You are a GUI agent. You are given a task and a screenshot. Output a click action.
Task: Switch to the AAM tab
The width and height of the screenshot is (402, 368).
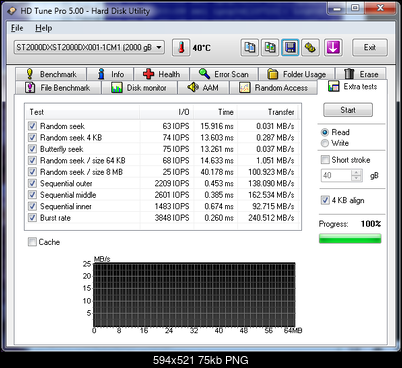203,88
